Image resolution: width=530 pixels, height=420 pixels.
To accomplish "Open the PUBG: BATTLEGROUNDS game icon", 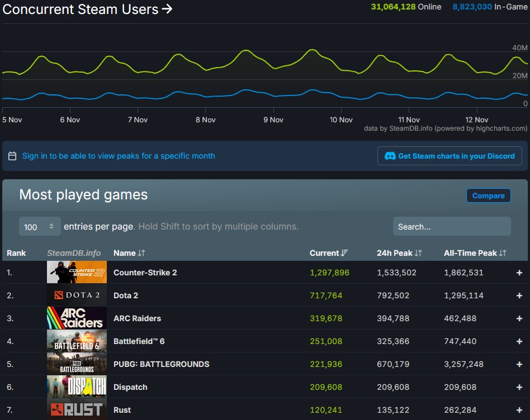I will [77, 364].
